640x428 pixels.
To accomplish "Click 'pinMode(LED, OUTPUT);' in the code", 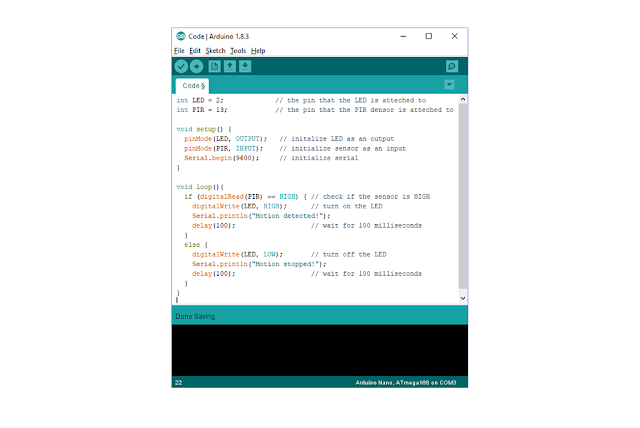I will (225, 139).
